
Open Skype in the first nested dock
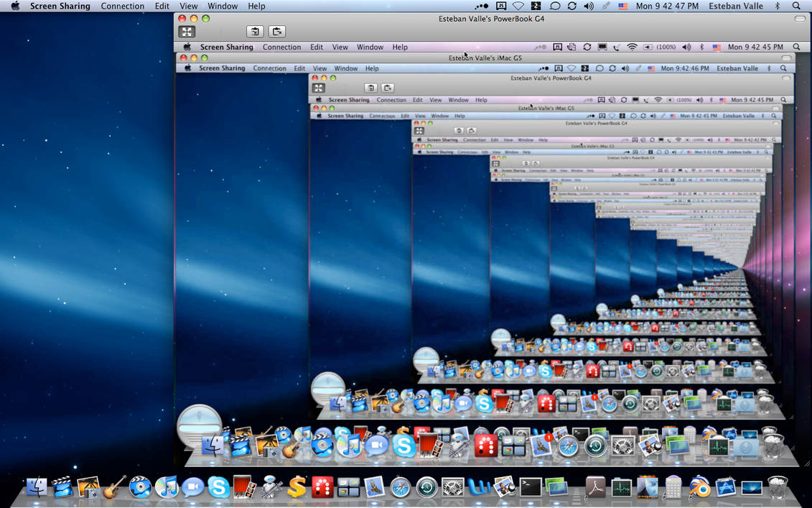[x=404, y=445]
